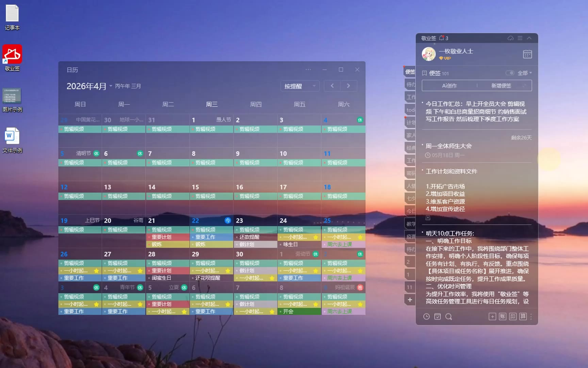This screenshot has width=588, height=368.
Task: Select the 教学 category tab in sidebar
Action: [x=410, y=224]
